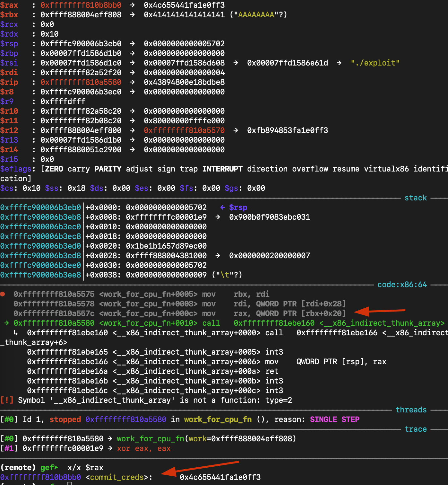This screenshot has height=485, width=448.
Task: Click the SINGLE STEP stop reason
Action: point(334,419)
